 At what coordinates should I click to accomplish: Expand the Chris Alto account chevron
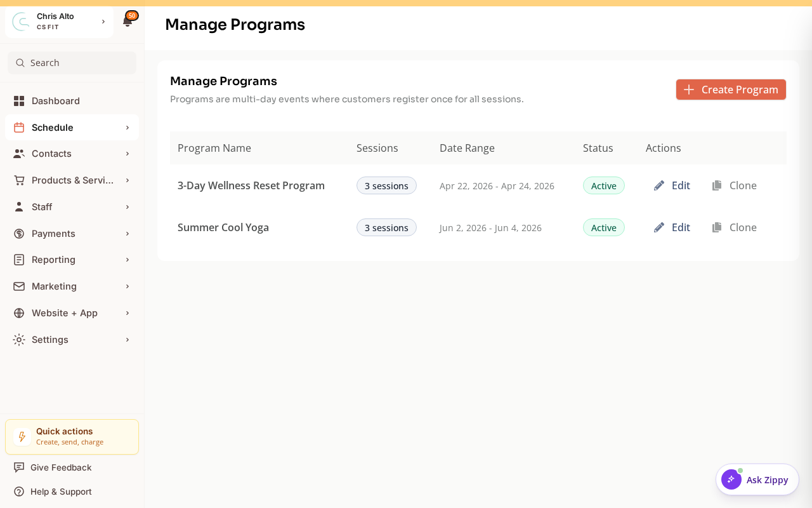(103, 22)
